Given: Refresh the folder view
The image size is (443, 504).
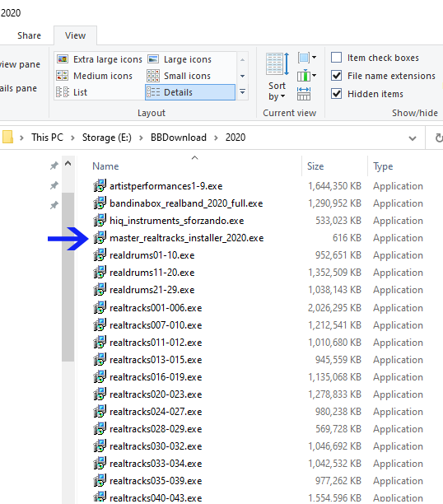Looking at the screenshot, I should [x=439, y=138].
